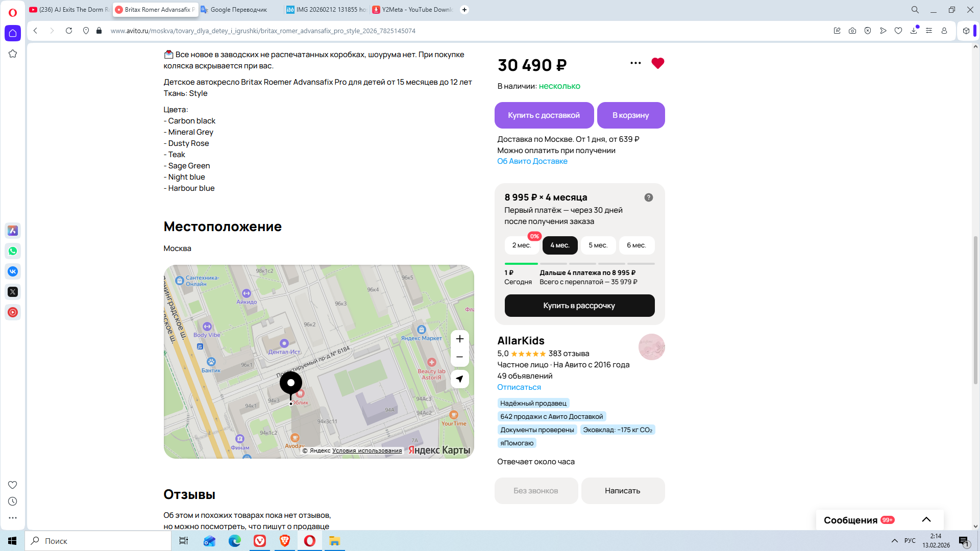Click the Opera snapshot camera icon
The image size is (980, 551).
tap(852, 31)
